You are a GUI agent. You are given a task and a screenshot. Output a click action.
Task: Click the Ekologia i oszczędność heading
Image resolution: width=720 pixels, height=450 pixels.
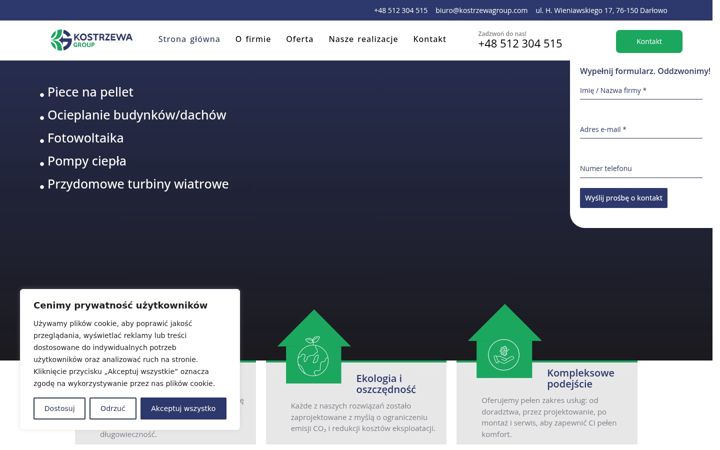386,384
